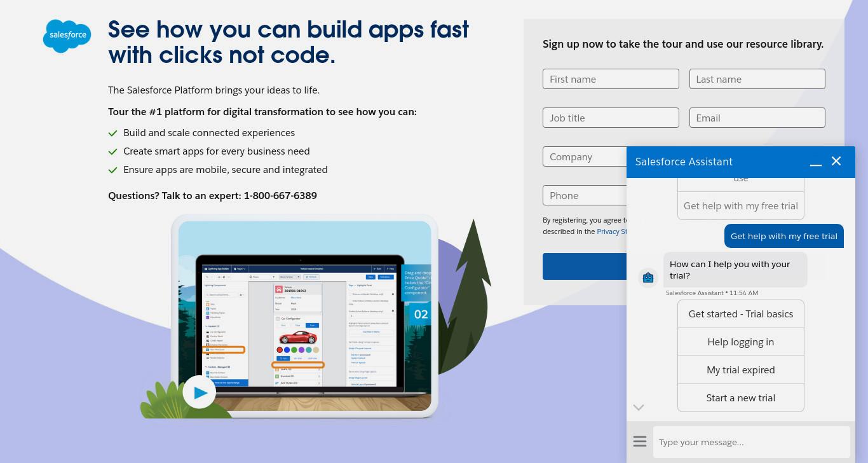Screen dimensions: 868x463
Task: Click the Job title field
Action: coord(611,118)
